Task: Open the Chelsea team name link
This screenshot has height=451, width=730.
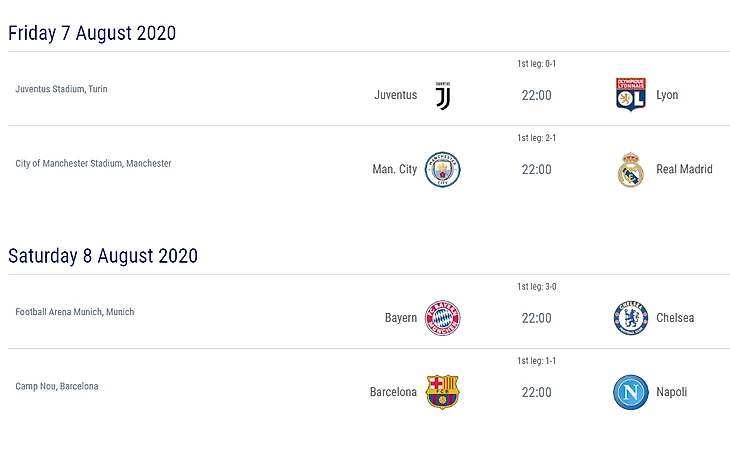Action: tap(675, 318)
